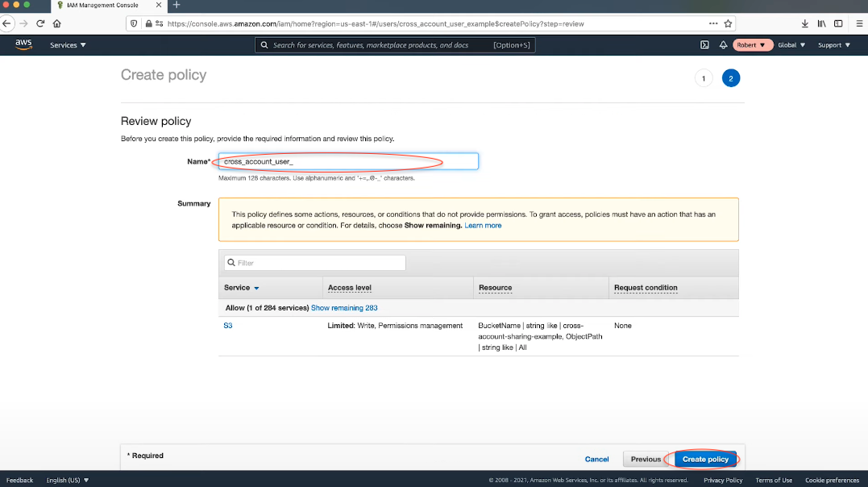Click the AWS logo home icon
This screenshot has width=868, height=487.
point(23,45)
